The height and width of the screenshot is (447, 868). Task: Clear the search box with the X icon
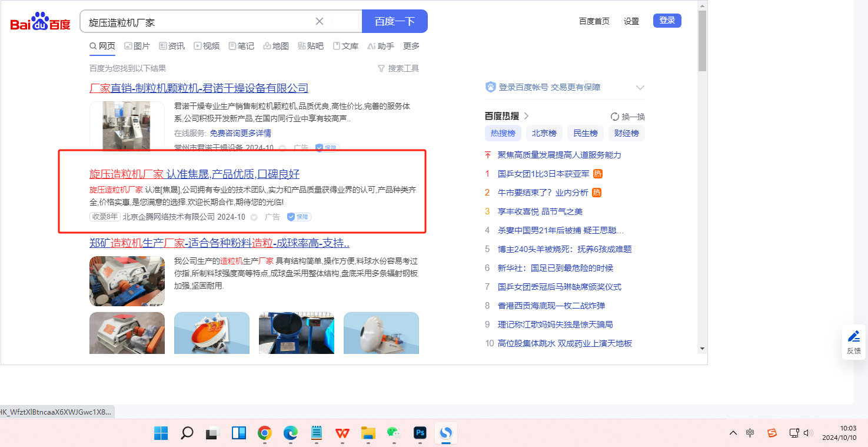click(320, 21)
